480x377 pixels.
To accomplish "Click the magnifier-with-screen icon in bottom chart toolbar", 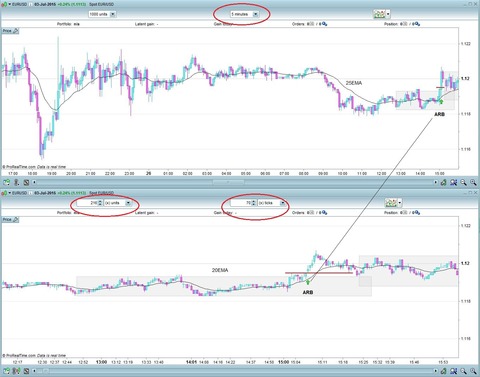I will click(x=453, y=371).
